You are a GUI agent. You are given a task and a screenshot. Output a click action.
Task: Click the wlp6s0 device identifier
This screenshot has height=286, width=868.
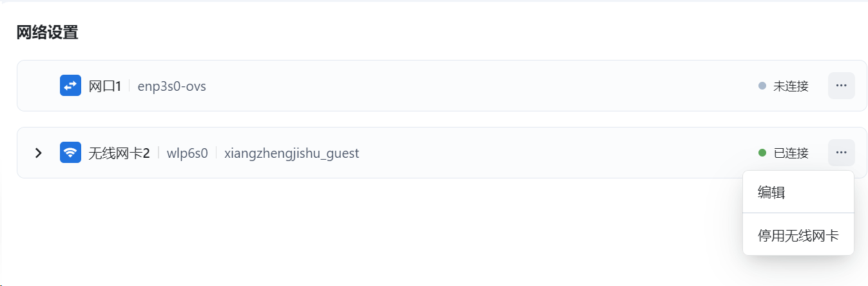tap(188, 153)
